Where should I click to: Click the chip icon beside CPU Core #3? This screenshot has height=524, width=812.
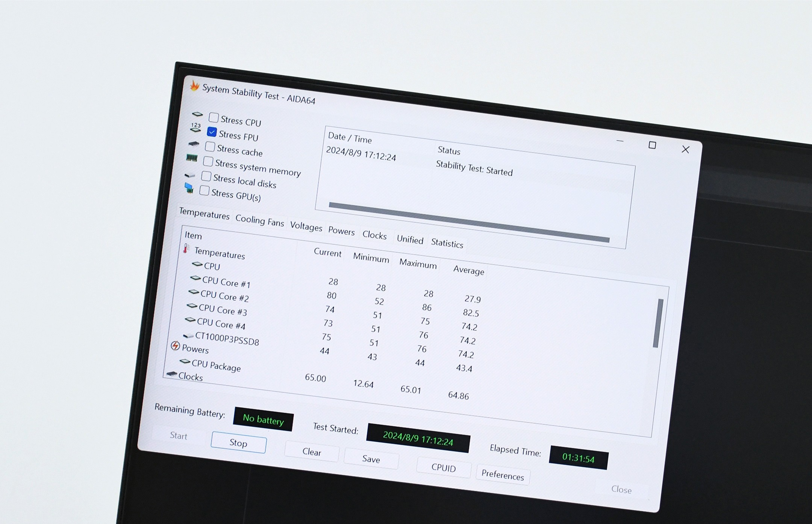192,306
